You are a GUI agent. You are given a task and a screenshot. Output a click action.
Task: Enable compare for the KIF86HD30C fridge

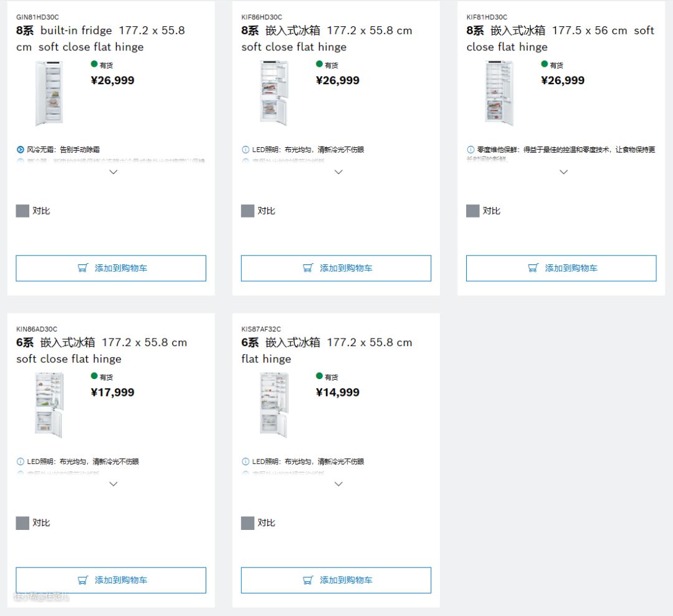tap(247, 211)
